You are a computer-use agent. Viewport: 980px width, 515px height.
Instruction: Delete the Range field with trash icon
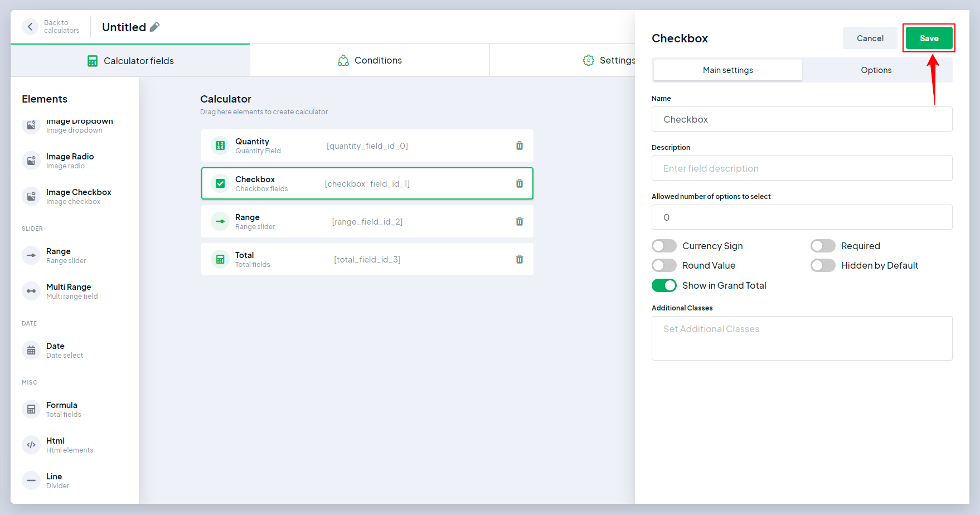519,221
